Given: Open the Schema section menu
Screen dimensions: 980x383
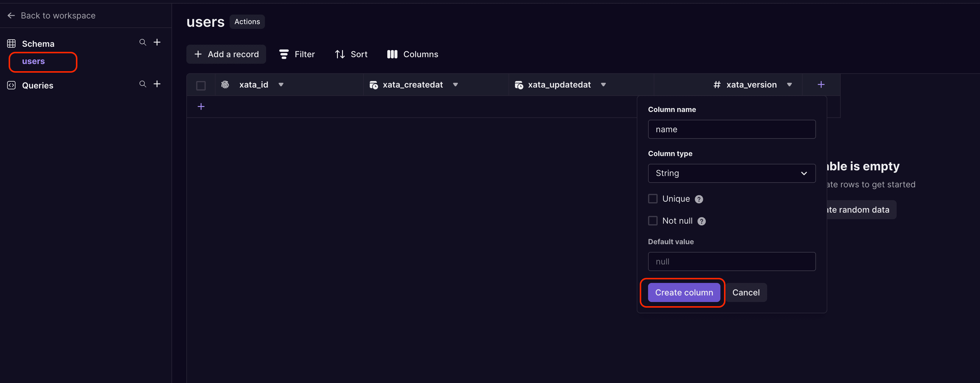Looking at the screenshot, I should point(38,43).
